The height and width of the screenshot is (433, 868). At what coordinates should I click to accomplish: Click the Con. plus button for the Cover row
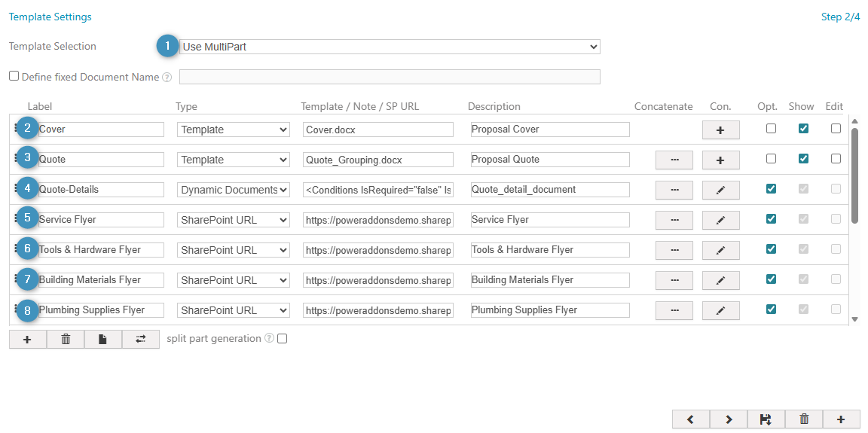720,130
